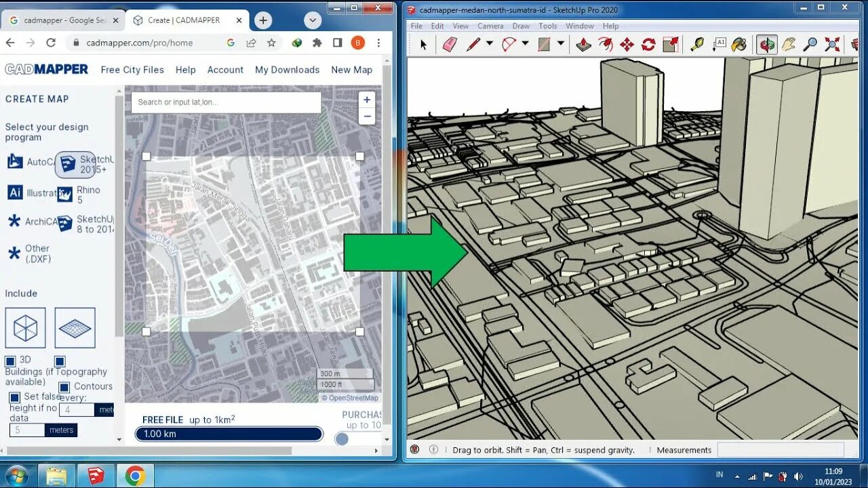Zoom out the map with minus button
Image resolution: width=868 pixels, height=488 pixels.
point(367,116)
